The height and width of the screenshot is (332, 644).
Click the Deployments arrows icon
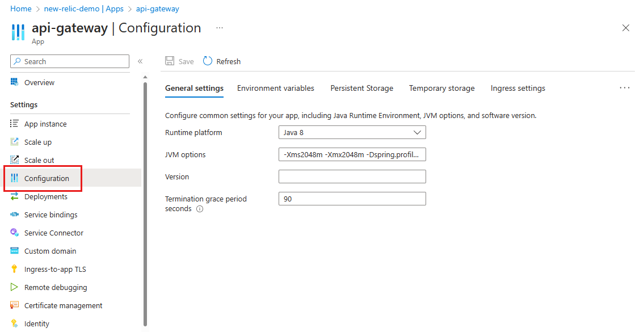15,196
